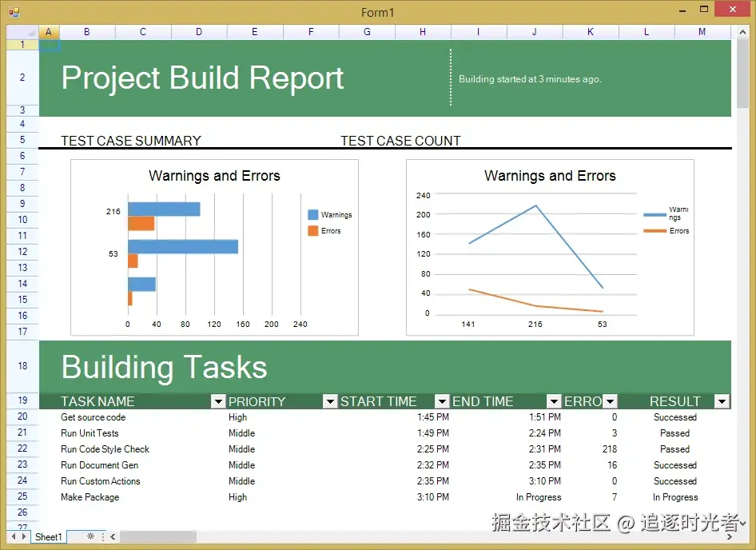Select the Run Code Style Check cell
Screen dimensions: 756x550
click(105, 449)
